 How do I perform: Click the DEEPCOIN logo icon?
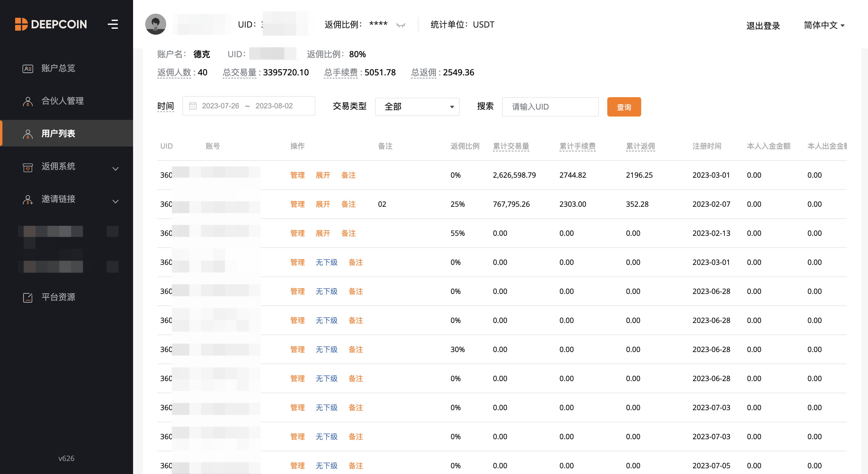pos(21,24)
